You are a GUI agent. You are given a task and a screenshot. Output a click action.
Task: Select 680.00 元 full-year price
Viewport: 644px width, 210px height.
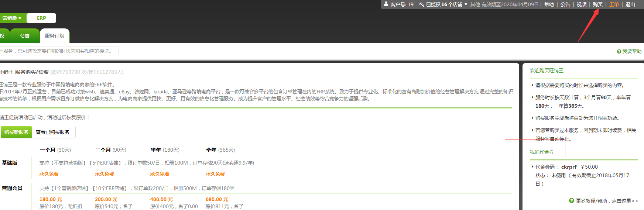[x=217, y=199]
